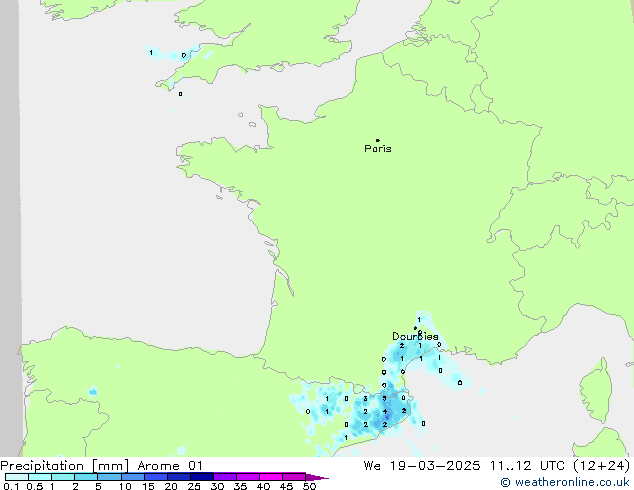Select the 5 mm legend color box
634x490 pixels.
pos(109,477)
